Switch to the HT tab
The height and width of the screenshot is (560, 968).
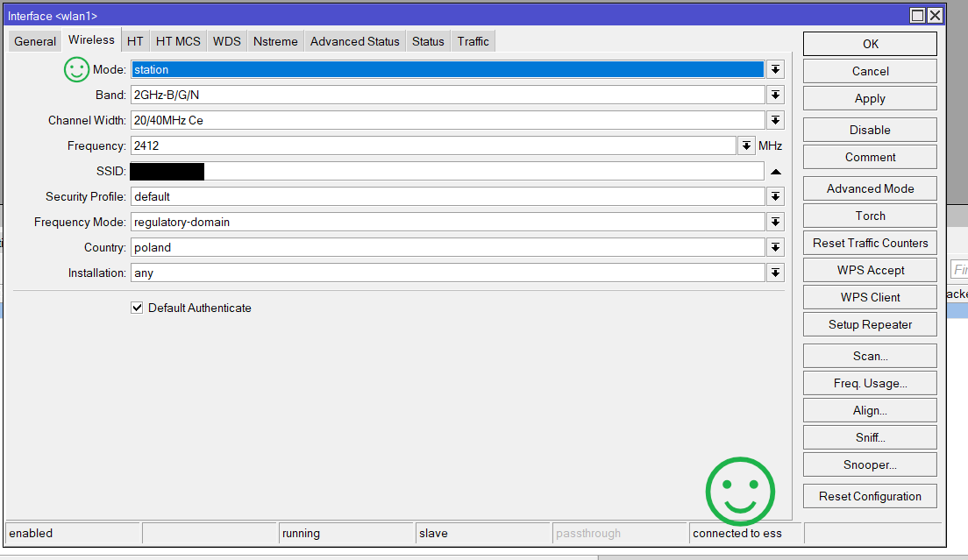tap(135, 41)
